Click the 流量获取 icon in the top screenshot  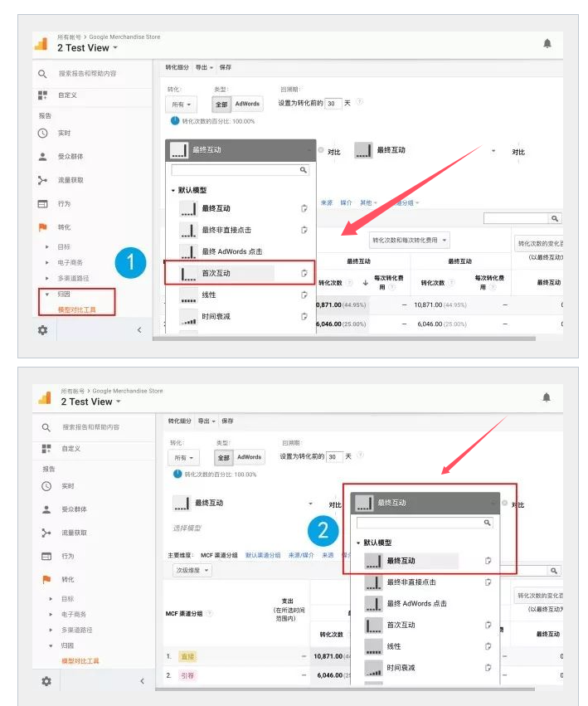click(x=43, y=180)
